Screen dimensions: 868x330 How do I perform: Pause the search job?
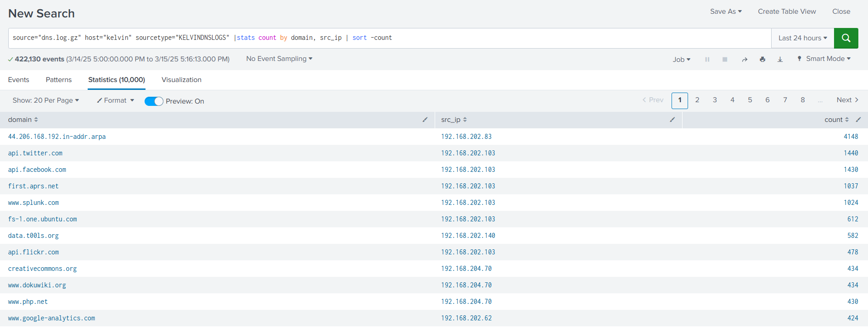(707, 60)
